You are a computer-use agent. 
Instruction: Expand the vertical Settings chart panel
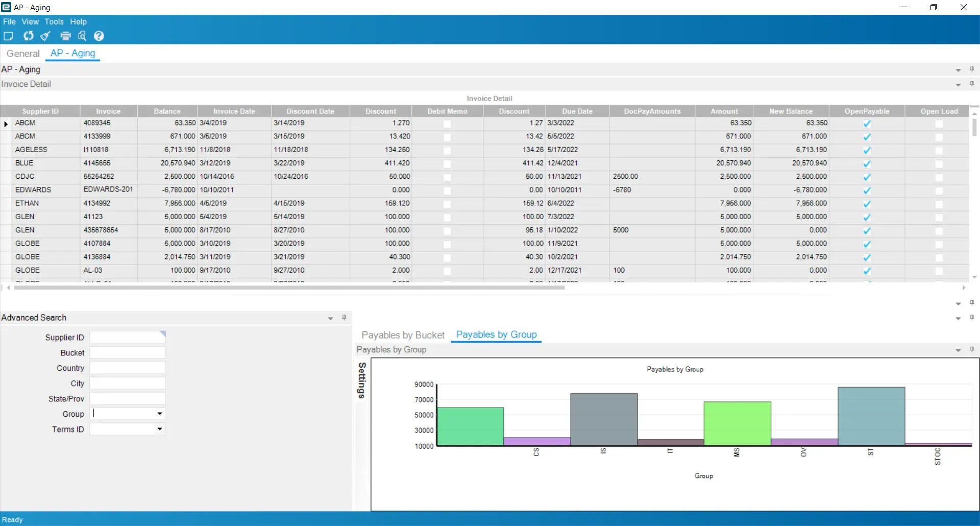(362, 380)
